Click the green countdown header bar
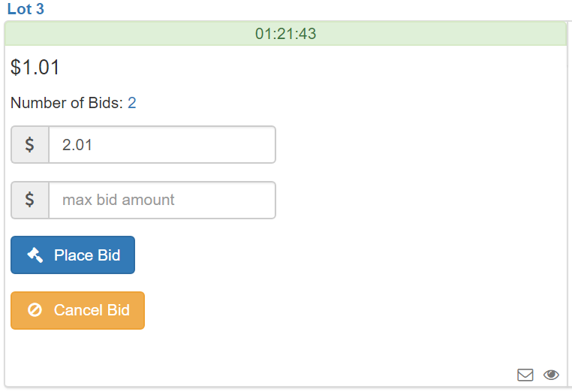This screenshot has height=392, width=572. (286, 34)
